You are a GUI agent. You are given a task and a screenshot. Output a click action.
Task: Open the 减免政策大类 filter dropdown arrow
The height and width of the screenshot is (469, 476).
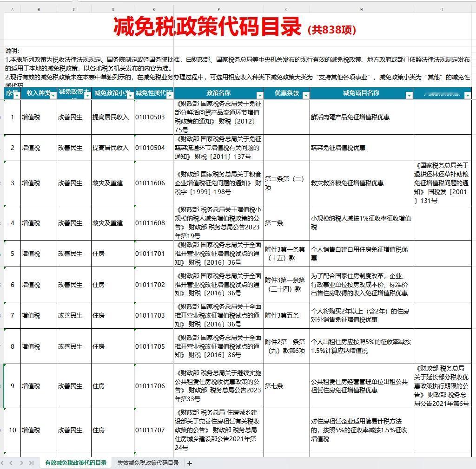(87, 96)
